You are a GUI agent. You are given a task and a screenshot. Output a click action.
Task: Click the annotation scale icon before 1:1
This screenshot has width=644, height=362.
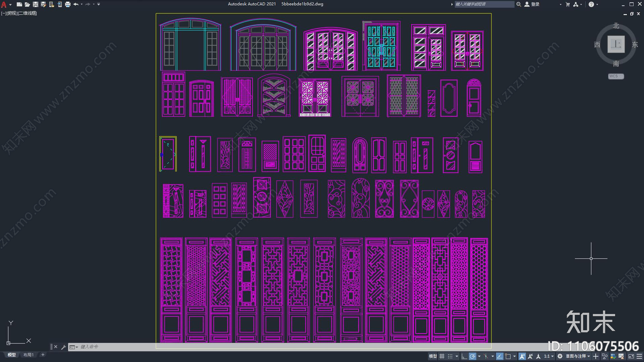click(x=538, y=356)
